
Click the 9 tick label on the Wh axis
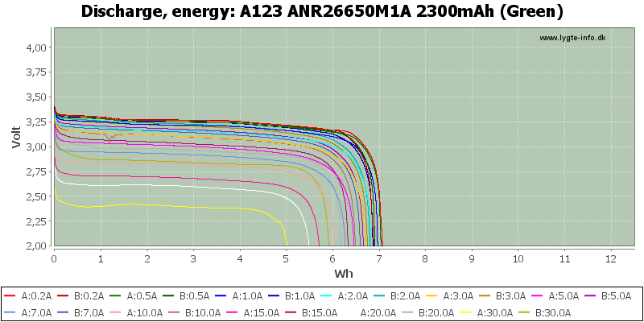coord(472,259)
